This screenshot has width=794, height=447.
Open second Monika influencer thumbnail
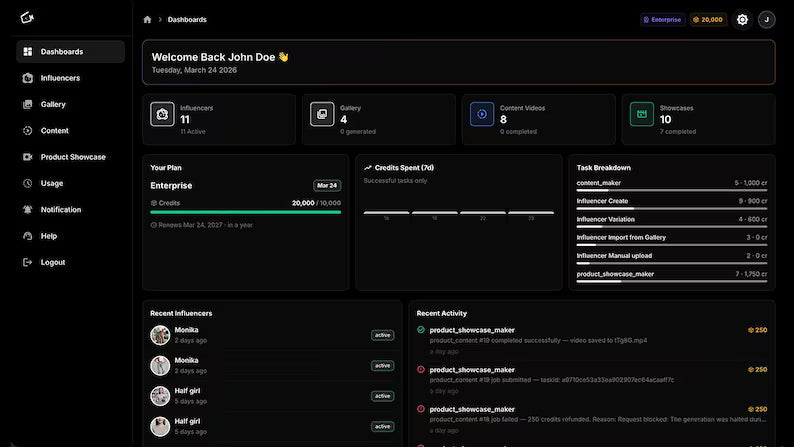[x=160, y=365]
